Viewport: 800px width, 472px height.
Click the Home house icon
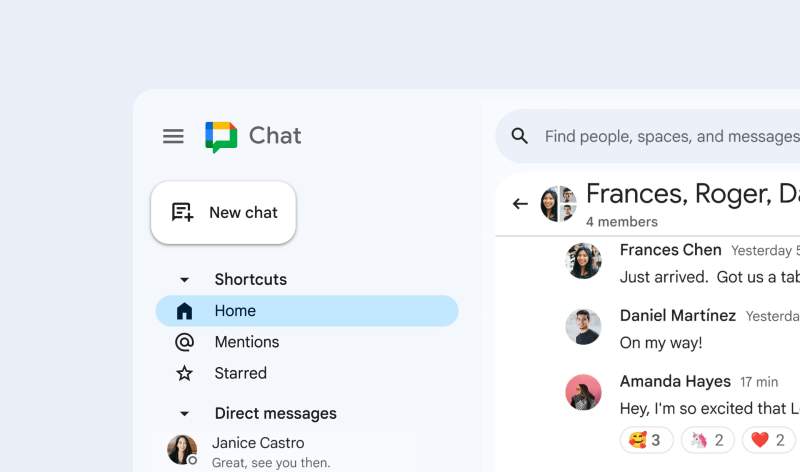184,311
